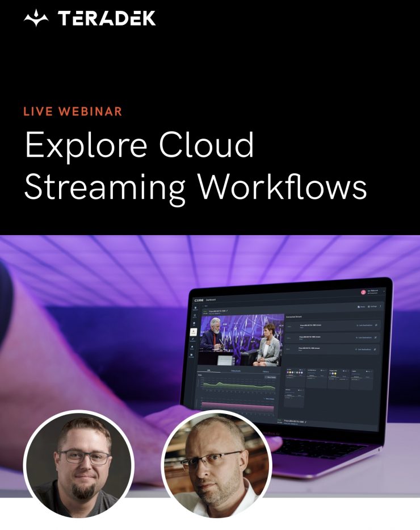
Task: Click the bottom dashboard sidebar icon
Action: pyautogui.click(x=191, y=354)
